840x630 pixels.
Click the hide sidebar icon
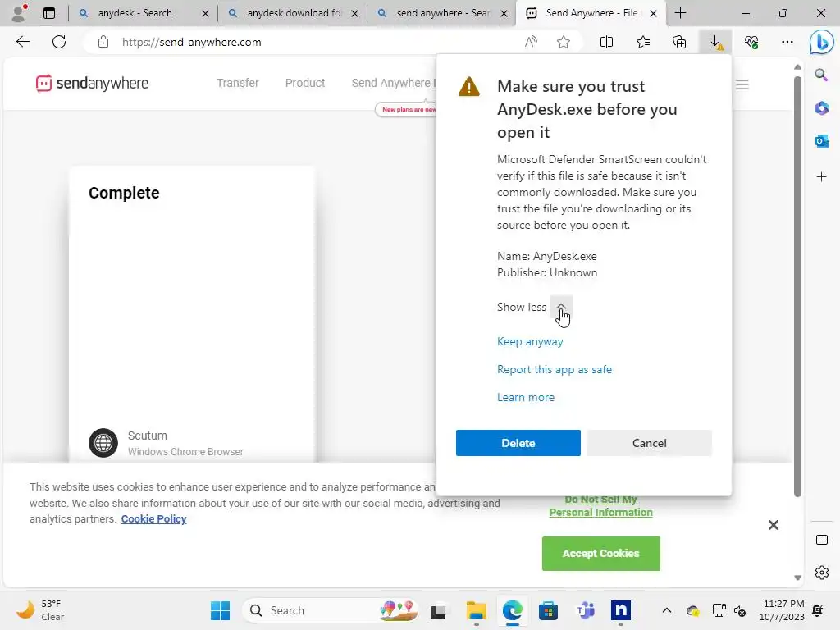tap(821, 540)
